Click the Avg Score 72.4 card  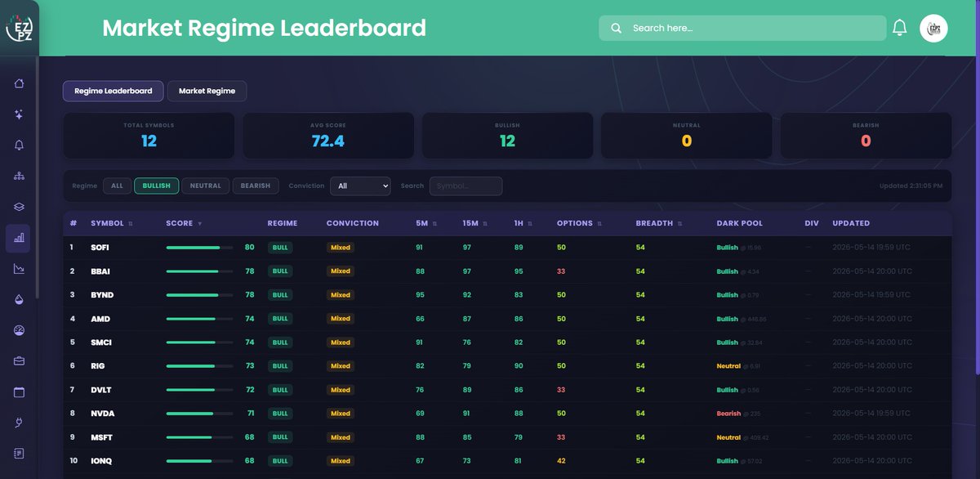(328, 136)
